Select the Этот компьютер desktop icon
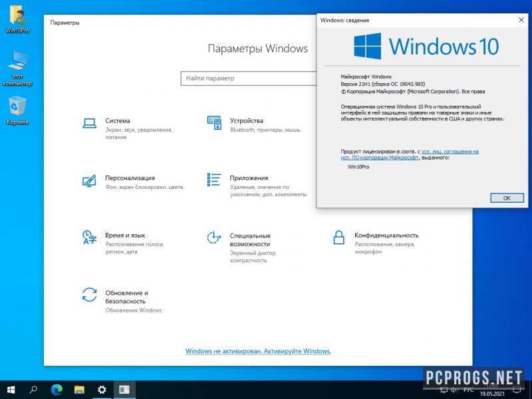532x399 pixels. (x=17, y=69)
